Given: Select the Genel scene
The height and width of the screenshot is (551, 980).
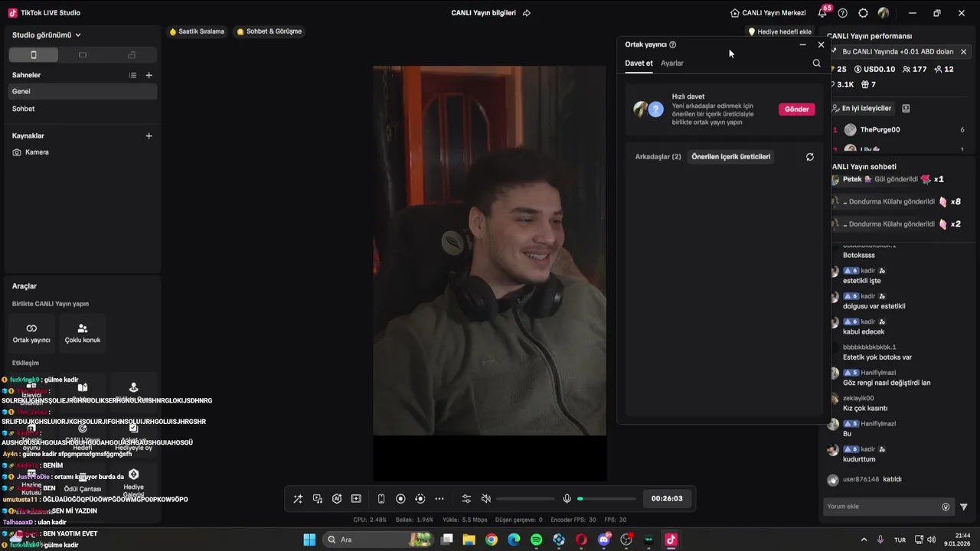Looking at the screenshot, I should pyautogui.click(x=83, y=91).
